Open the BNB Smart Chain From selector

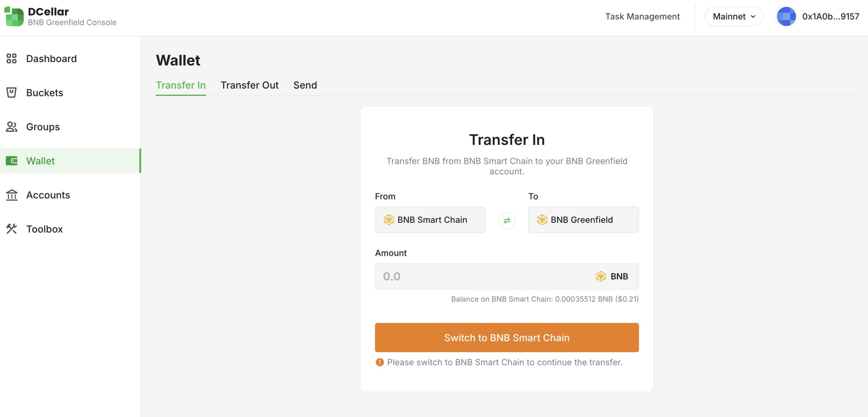[430, 220]
